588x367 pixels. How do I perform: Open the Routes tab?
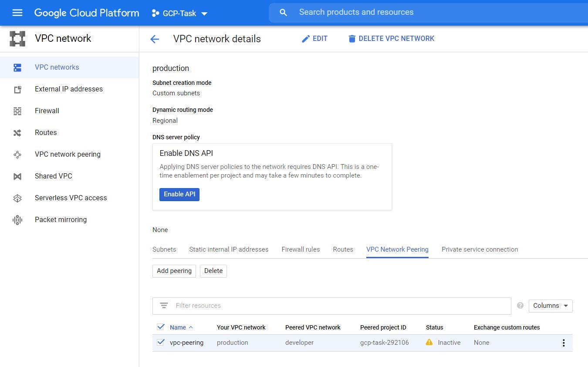tap(343, 249)
